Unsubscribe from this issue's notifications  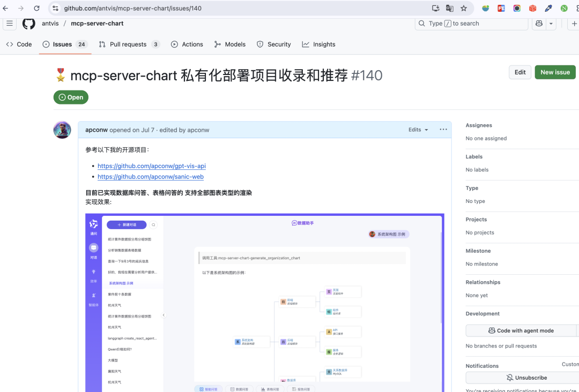point(527,378)
